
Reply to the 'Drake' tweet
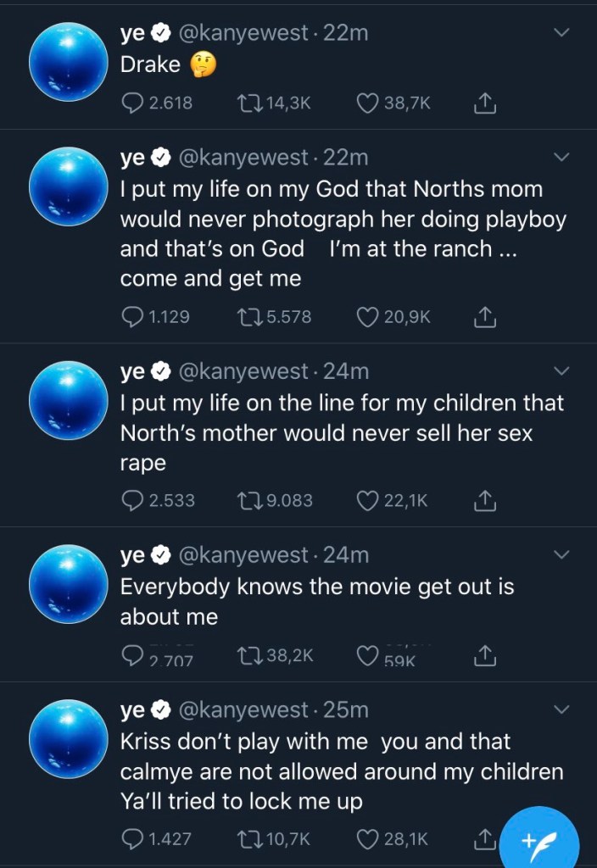[133, 103]
